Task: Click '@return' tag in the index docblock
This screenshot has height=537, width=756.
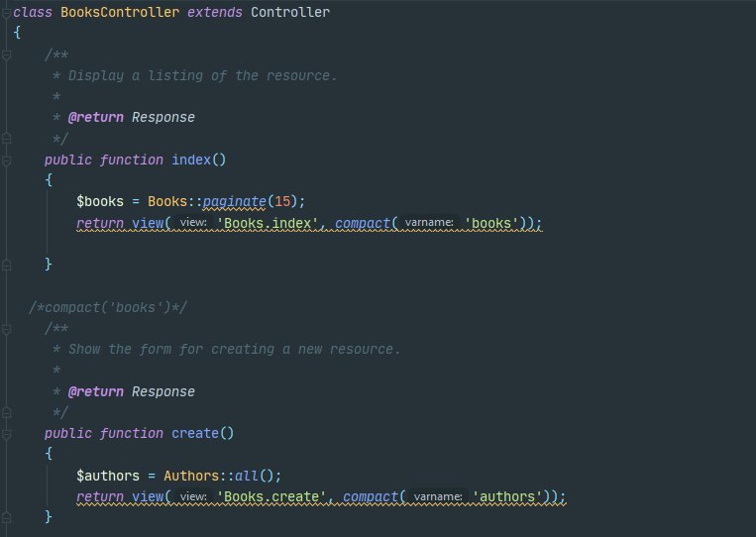Action: [x=96, y=117]
